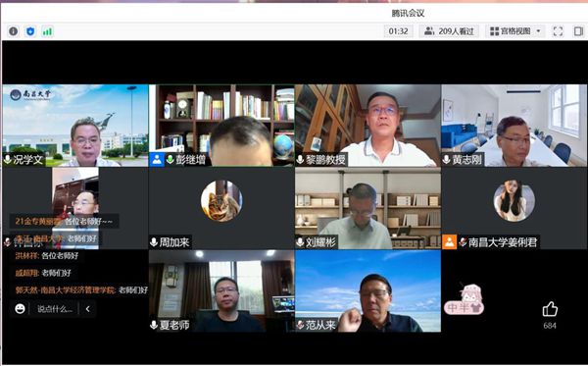Image resolution: width=588 pixels, height=366 pixels.
Task: Enter fullscreen mode via the corner-brackets icon
Action: pos(558,31)
